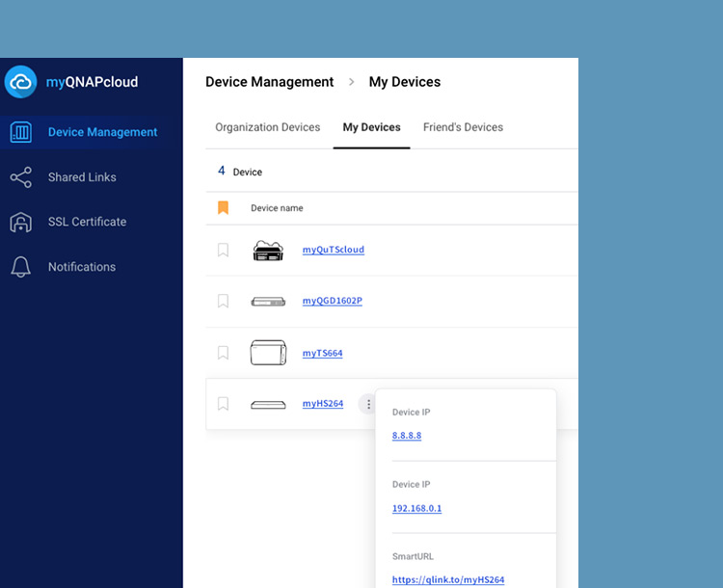The height and width of the screenshot is (588, 723).
Task: Open the Shared Links sidebar icon
Action: pos(20,177)
